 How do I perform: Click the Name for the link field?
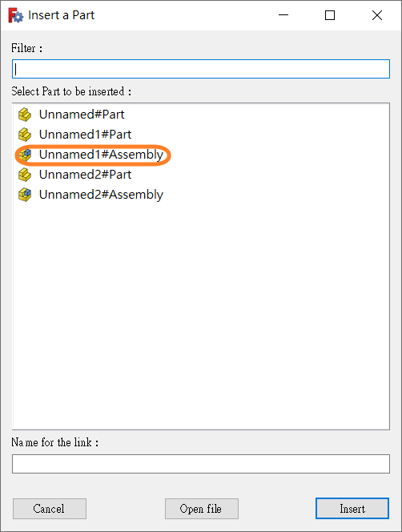tap(201, 464)
